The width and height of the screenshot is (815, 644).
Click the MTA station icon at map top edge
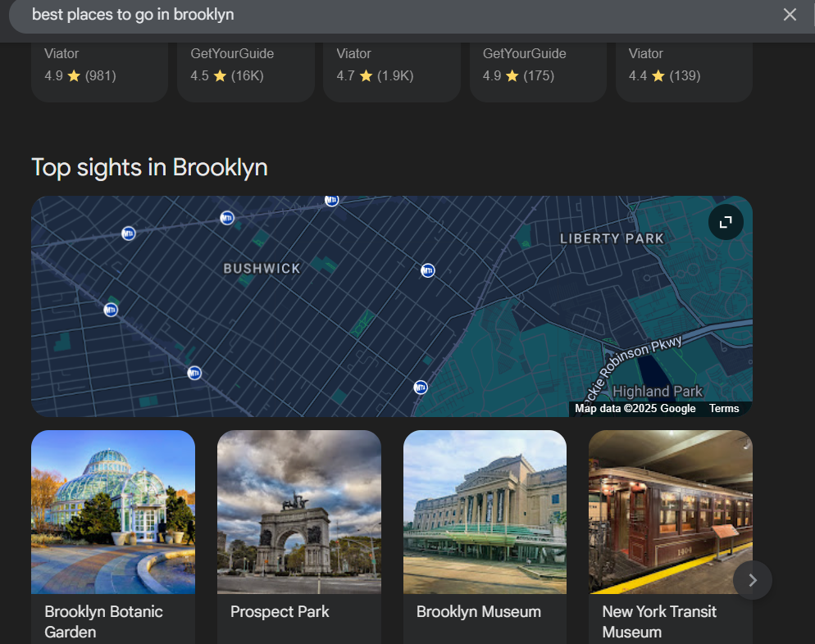331,200
